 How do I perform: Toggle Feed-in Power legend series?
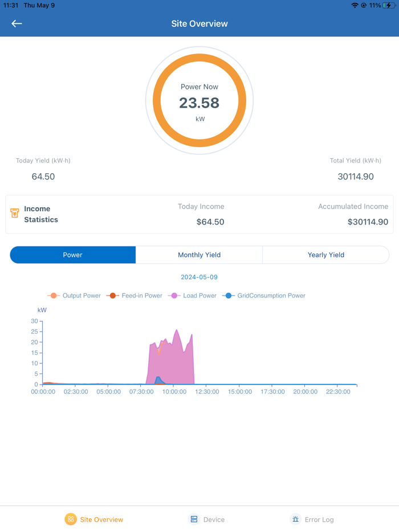(134, 296)
